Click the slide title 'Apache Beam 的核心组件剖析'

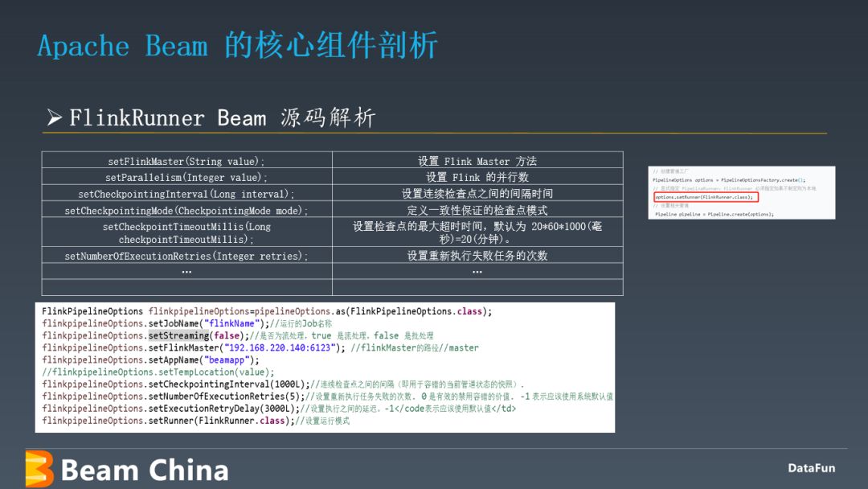(237, 45)
